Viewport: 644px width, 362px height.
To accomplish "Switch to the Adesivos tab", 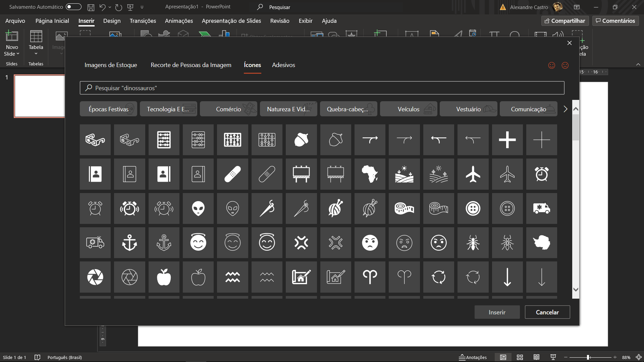I will [x=283, y=65].
